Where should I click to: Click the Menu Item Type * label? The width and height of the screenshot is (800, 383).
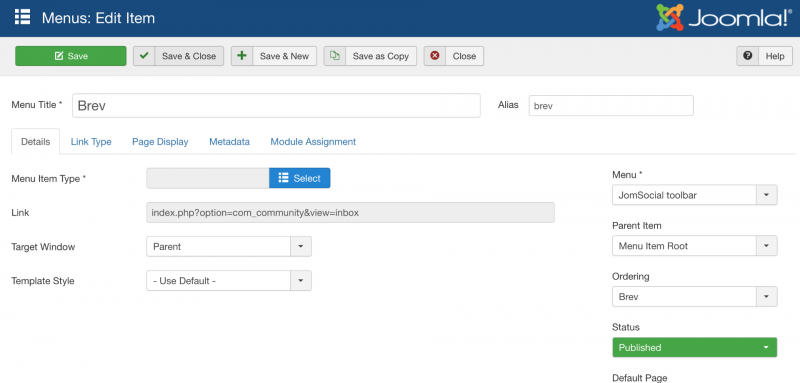point(49,178)
